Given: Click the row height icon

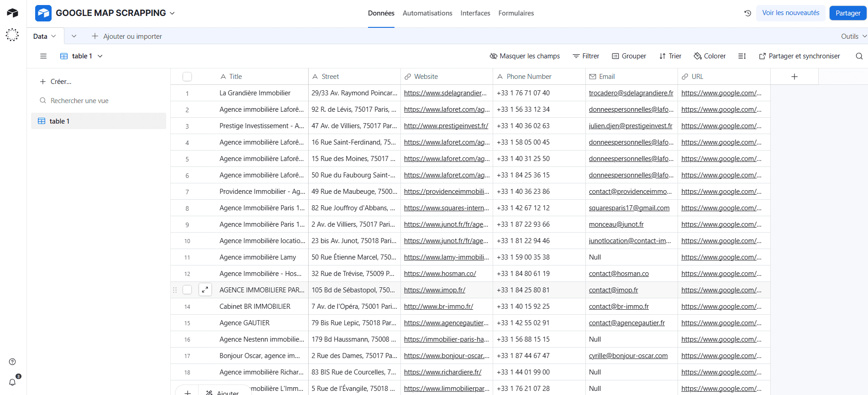Looking at the screenshot, I should click(x=742, y=56).
